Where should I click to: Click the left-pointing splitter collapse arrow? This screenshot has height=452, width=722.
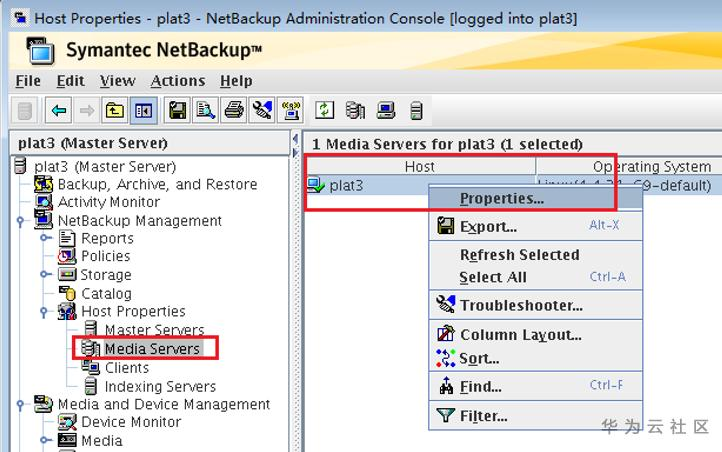pyautogui.click(x=296, y=139)
